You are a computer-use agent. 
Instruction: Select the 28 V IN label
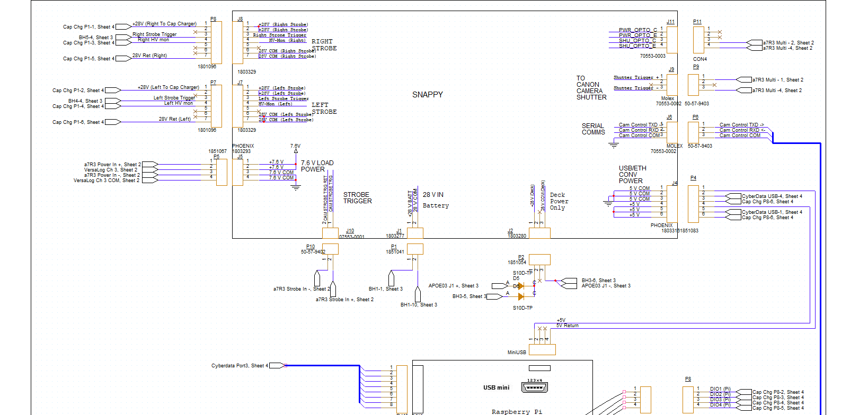[x=433, y=195]
